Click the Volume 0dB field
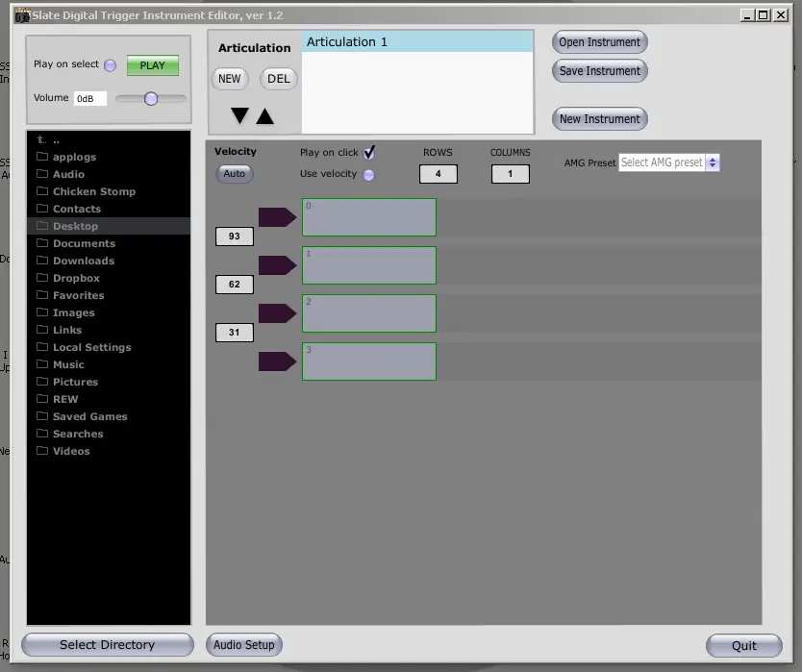 [90, 98]
